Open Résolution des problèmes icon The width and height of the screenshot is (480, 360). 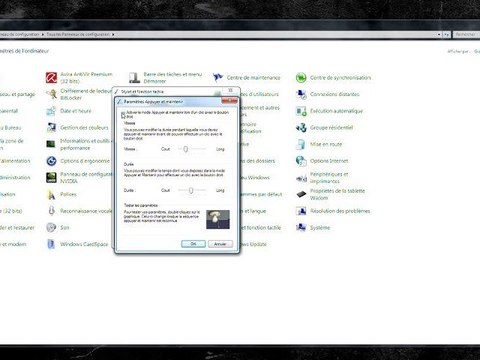pos(301,211)
